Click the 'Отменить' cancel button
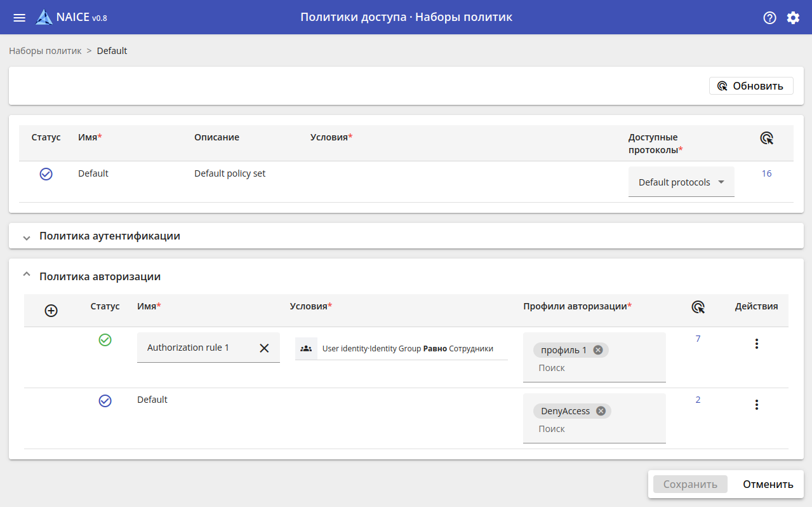 [x=768, y=484]
